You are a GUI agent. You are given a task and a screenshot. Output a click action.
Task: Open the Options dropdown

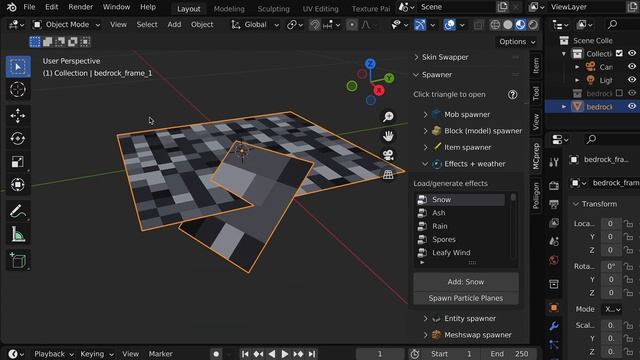coord(516,42)
